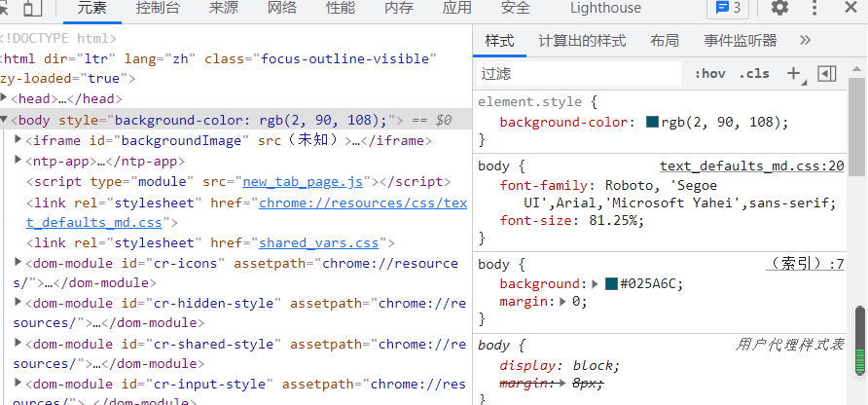The width and height of the screenshot is (868, 405).
Task: Open the shared_vars.css link
Action: click(x=319, y=242)
